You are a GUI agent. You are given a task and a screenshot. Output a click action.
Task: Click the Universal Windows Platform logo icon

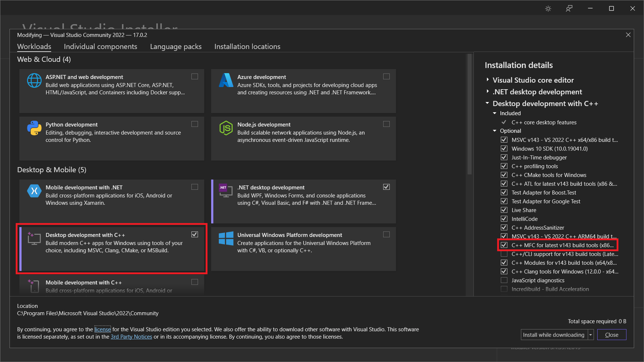(226, 238)
